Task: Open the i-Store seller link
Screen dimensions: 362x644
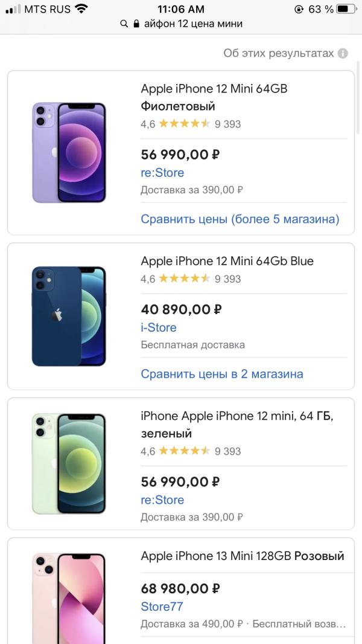Action: [159, 328]
